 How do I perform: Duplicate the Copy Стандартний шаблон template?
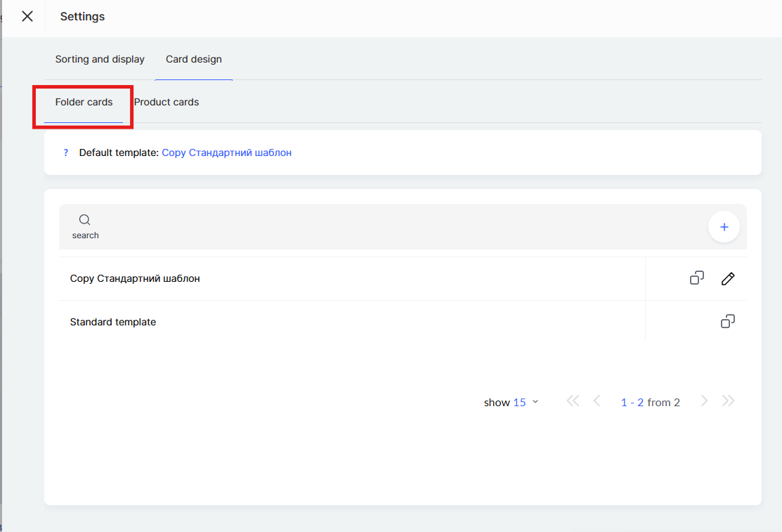pyautogui.click(x=696, y=278)
